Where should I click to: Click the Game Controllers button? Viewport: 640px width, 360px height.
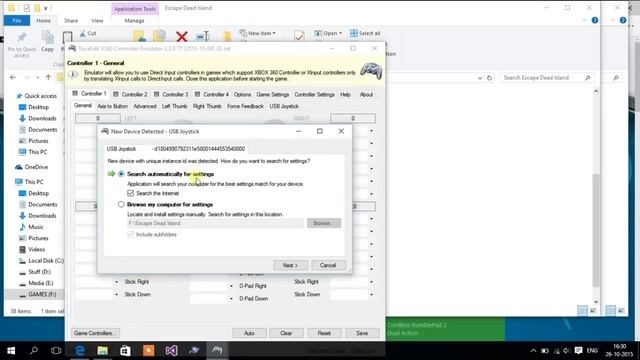(x=96, y=333)
